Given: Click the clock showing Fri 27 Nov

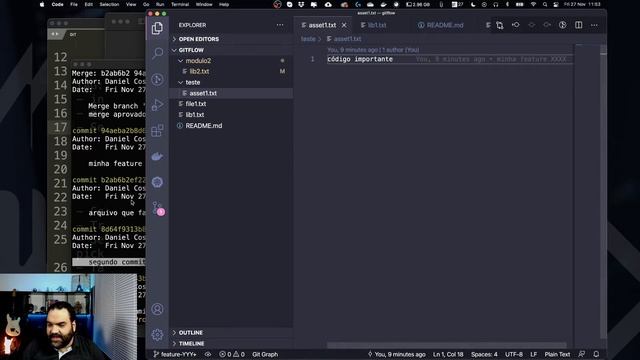Looking at the screenshot, I should pyautogui.click(x=582, y=4).
